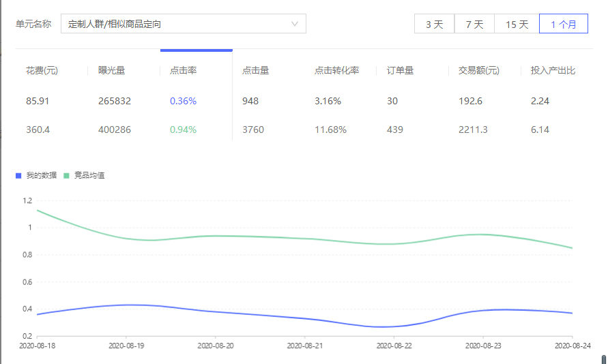
Task: Toggle 竞品均值 legend series
Action: pyautogui.click(x=89, y=175)
